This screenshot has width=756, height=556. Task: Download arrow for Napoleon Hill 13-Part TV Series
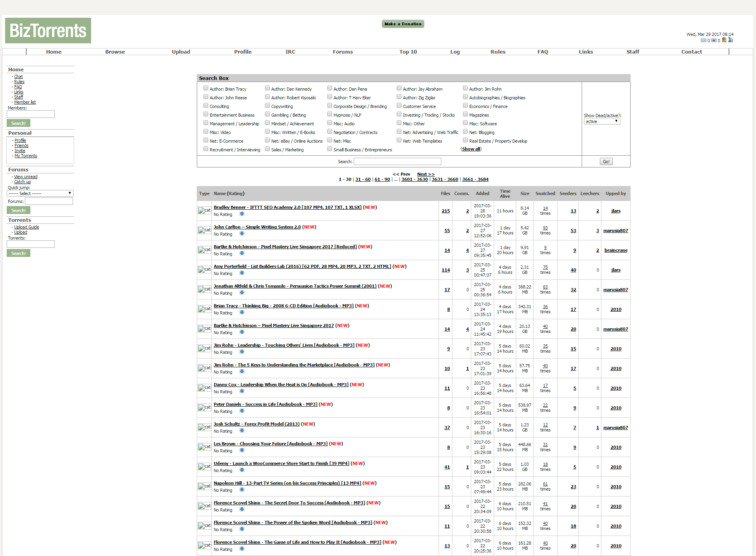242,490
